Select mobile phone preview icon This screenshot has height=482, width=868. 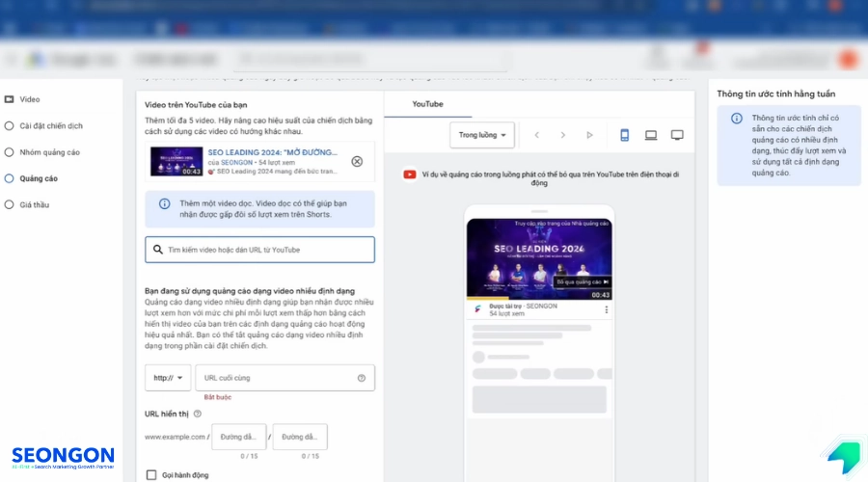click(x=624, y=135)
